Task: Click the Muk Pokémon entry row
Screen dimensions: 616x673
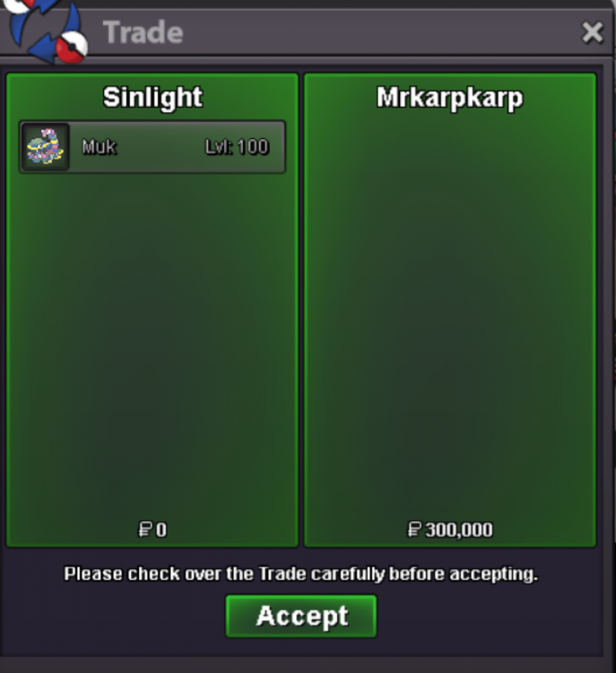Action: tap(152, 147)
